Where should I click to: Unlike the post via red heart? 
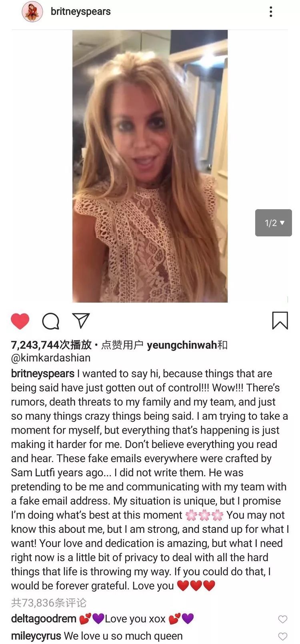pos(20,321)
